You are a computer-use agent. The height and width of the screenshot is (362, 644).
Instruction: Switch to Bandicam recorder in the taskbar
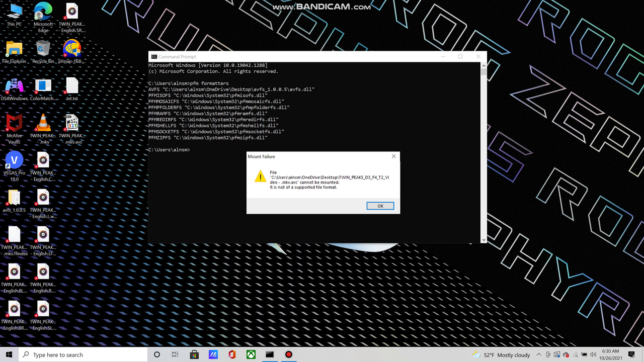click(289, 354)
